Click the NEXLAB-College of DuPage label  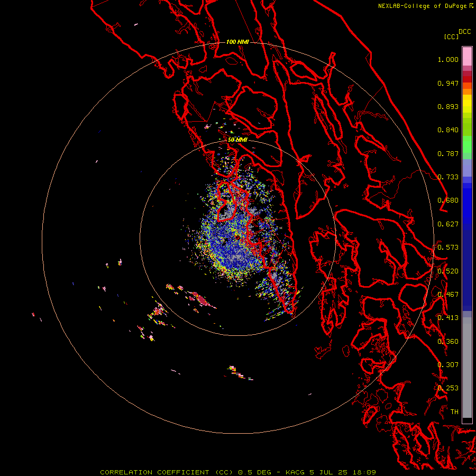pos(422,6)
